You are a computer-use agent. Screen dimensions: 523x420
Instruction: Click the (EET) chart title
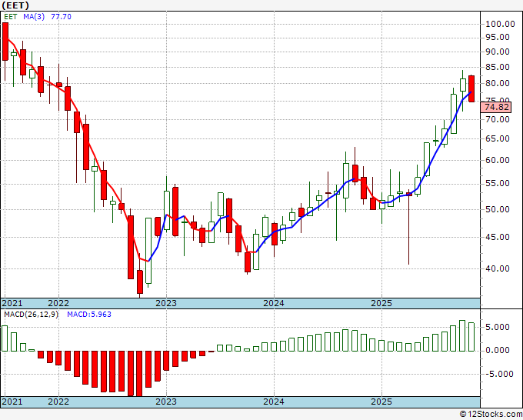tap(15, 5)
